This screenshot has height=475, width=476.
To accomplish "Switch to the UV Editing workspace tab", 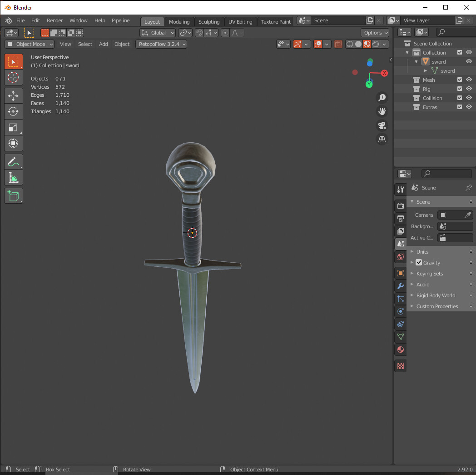I will coord(240,21).
